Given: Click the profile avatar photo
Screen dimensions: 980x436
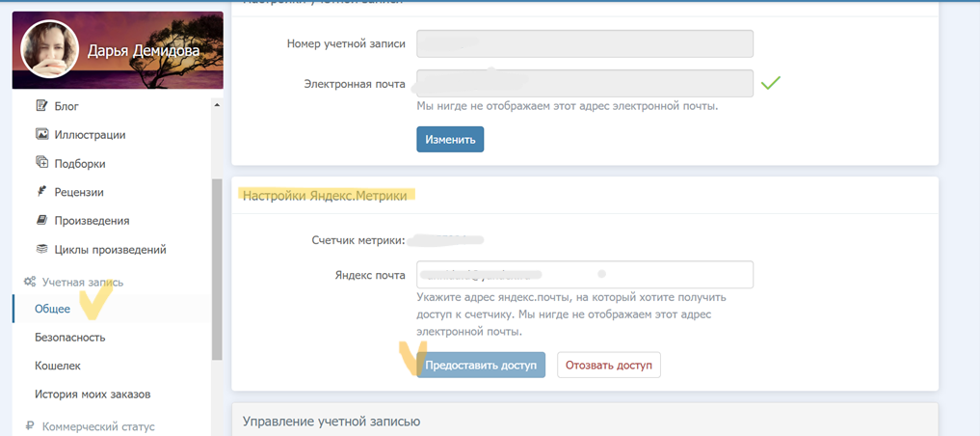Looking at the screenshot, I should pyautogui.click(x=50, y=50).
